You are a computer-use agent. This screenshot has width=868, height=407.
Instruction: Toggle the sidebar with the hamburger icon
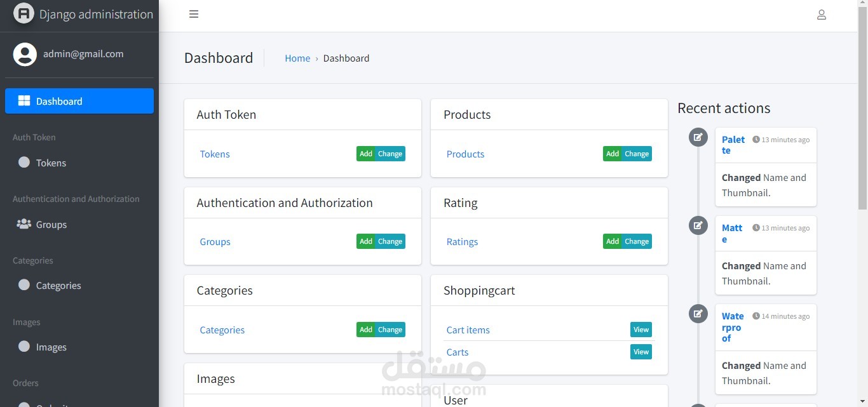(x=194, y=14)
